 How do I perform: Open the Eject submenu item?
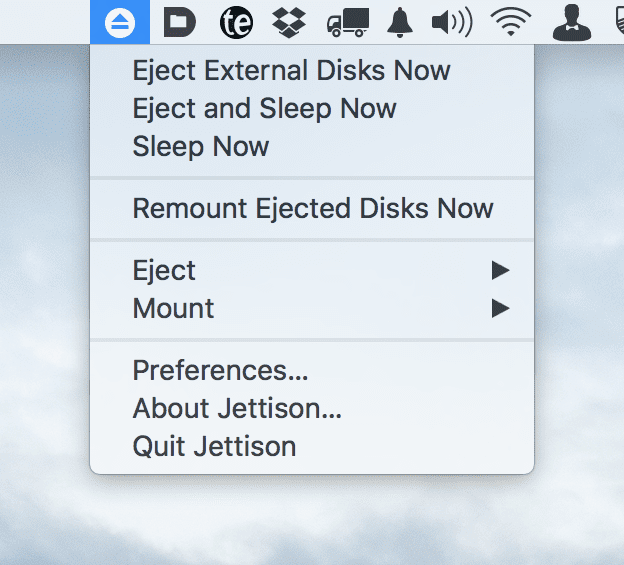164,271
